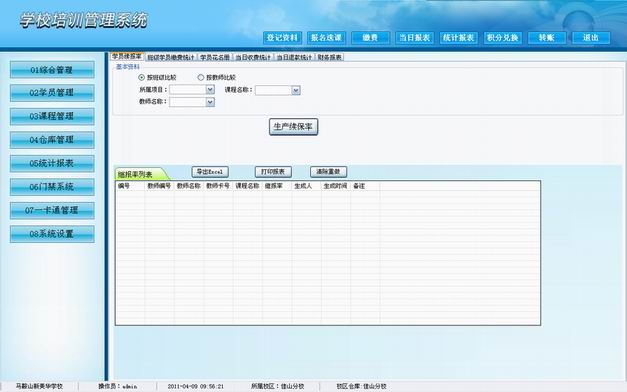Open 08系统设置 in sidebar

point(52,234)
